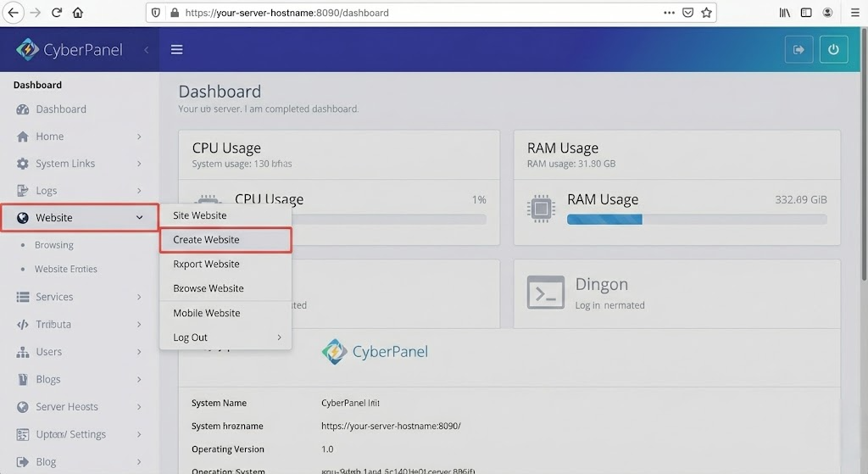
Task: Expand the Services sidebar section
Action: (139, 297)
